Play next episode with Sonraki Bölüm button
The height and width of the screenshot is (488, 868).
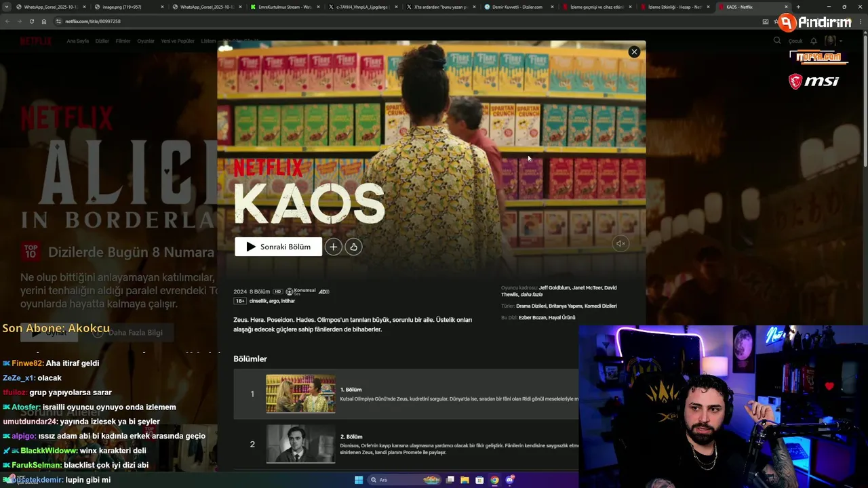[x=278, y=247]
